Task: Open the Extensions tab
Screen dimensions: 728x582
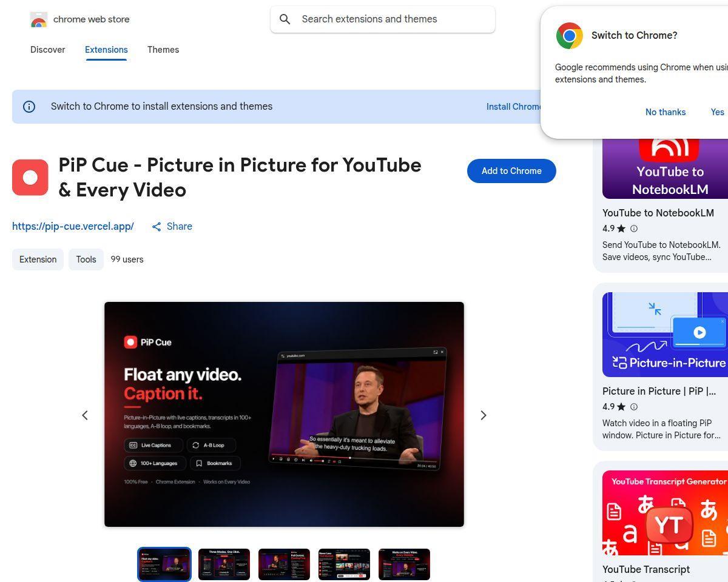Action: [106, 50]
